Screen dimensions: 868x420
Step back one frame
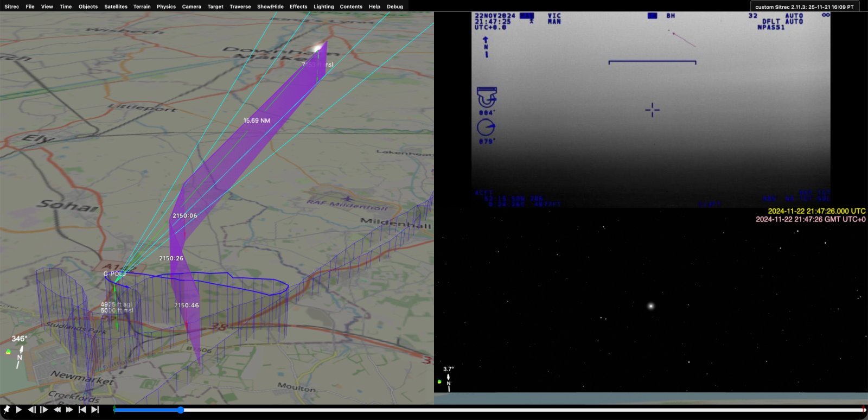[x=32, y=410]
